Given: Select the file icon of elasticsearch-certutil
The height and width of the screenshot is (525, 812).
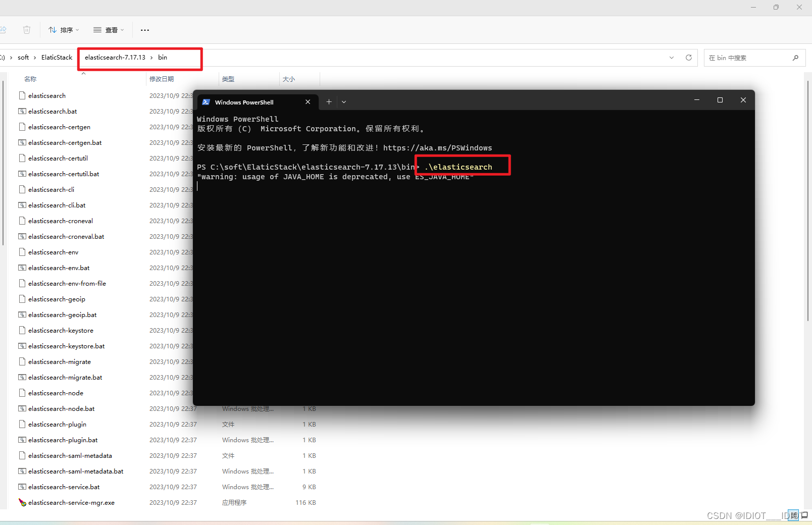Looking at the screenshot, I should [22, 158].
